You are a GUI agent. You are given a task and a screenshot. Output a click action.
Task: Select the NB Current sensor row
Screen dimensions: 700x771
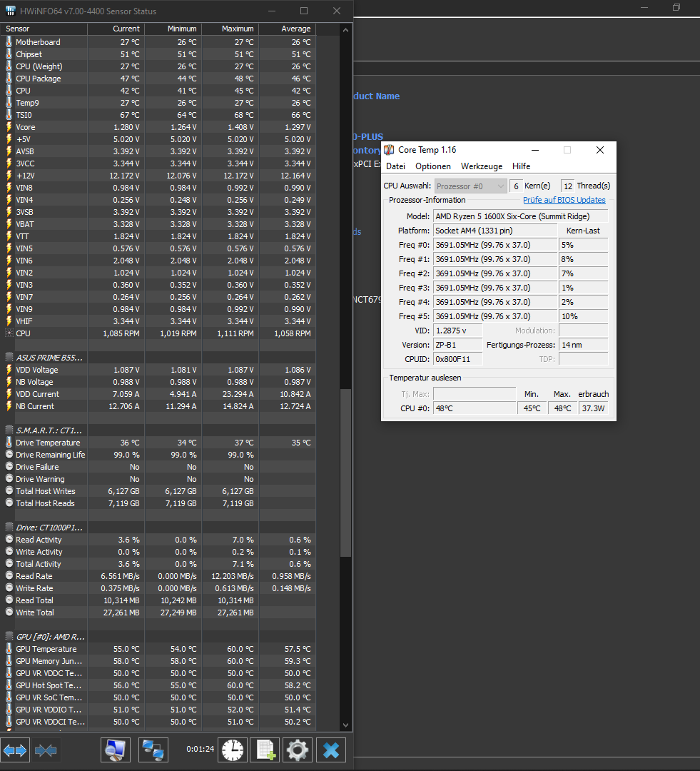pos(158,406)
